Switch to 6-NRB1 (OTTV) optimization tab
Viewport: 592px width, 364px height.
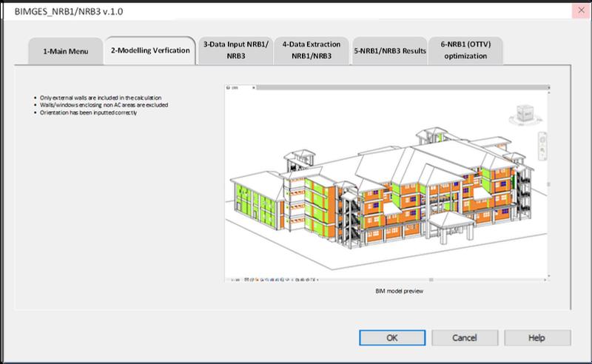[465, 50]
